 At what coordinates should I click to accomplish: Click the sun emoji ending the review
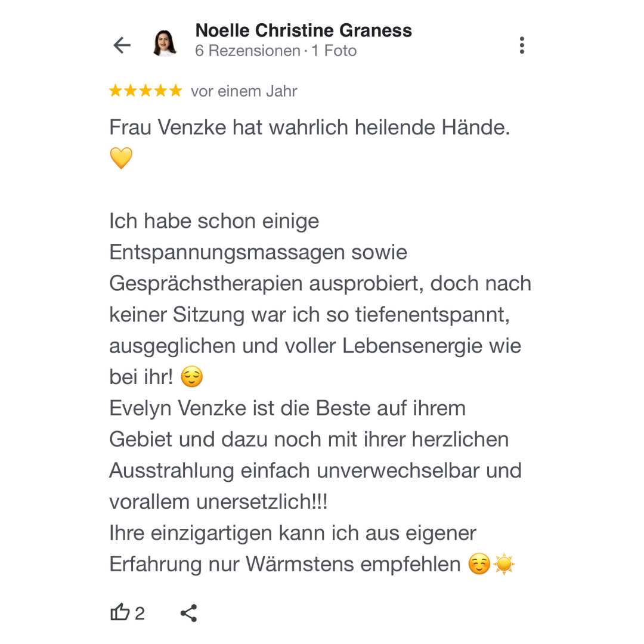504,563
